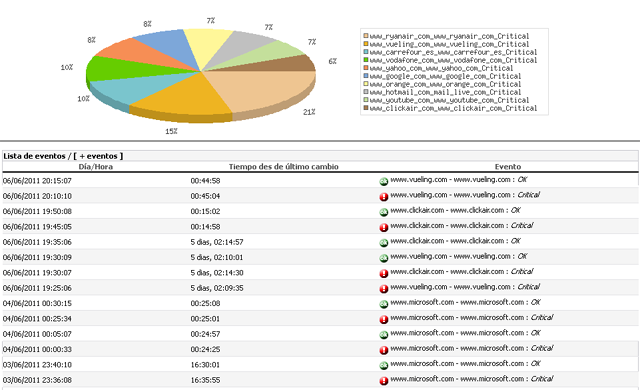Click the red critical icon for 00:25:34 event
The image size is (640, 390).
coord(384,319)
